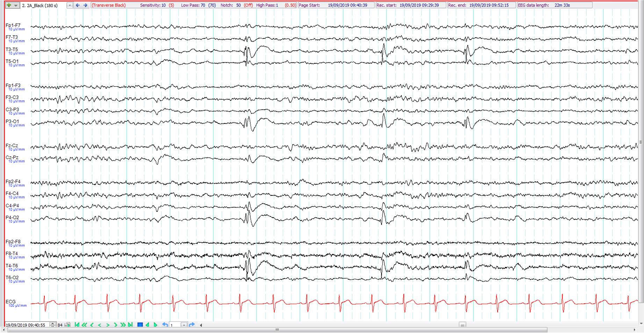
Task: Click the small black triangle after redo
Action: (x=201, y=325)
